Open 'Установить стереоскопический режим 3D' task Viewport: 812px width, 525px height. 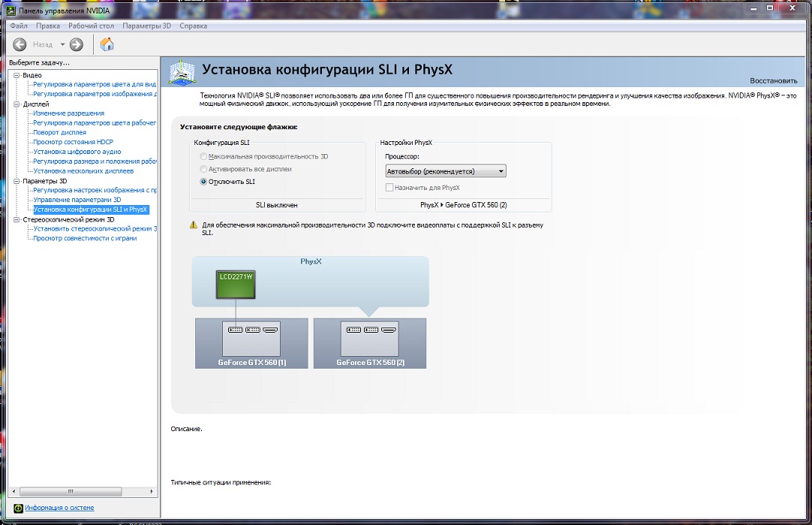point(95,228)
